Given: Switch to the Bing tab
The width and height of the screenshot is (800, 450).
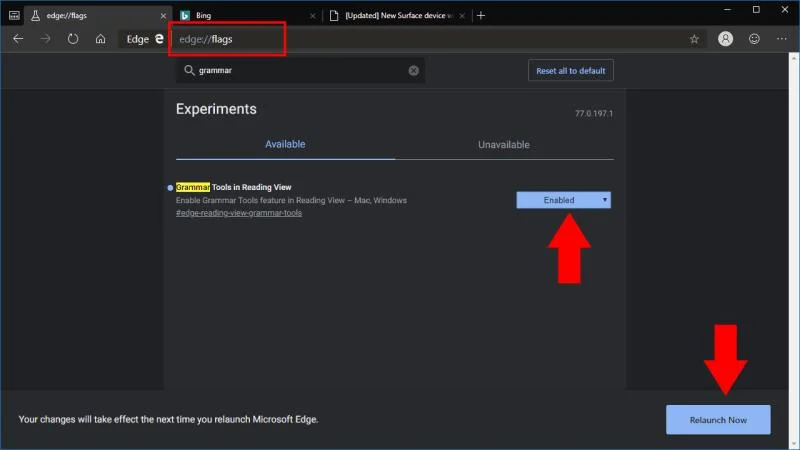Looking at the screenshot, I should 248,16.
